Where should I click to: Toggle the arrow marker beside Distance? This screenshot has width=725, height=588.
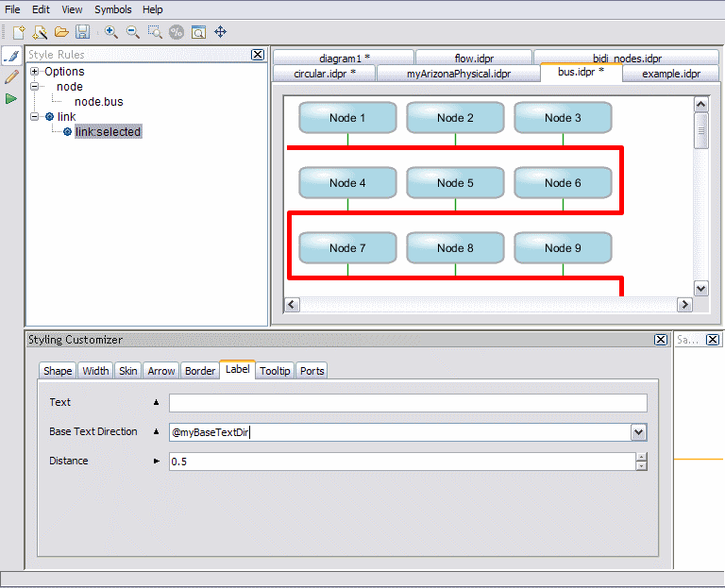[157, 461]
